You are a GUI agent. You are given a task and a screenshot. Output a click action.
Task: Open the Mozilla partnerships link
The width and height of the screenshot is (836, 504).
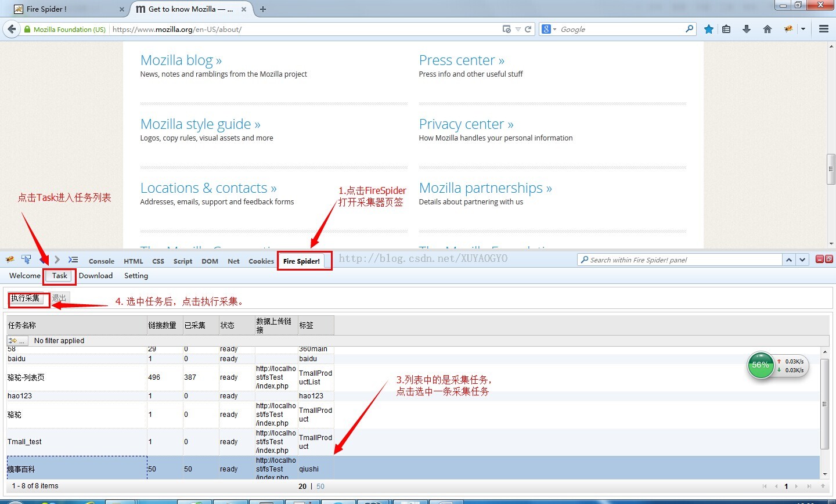485,188
